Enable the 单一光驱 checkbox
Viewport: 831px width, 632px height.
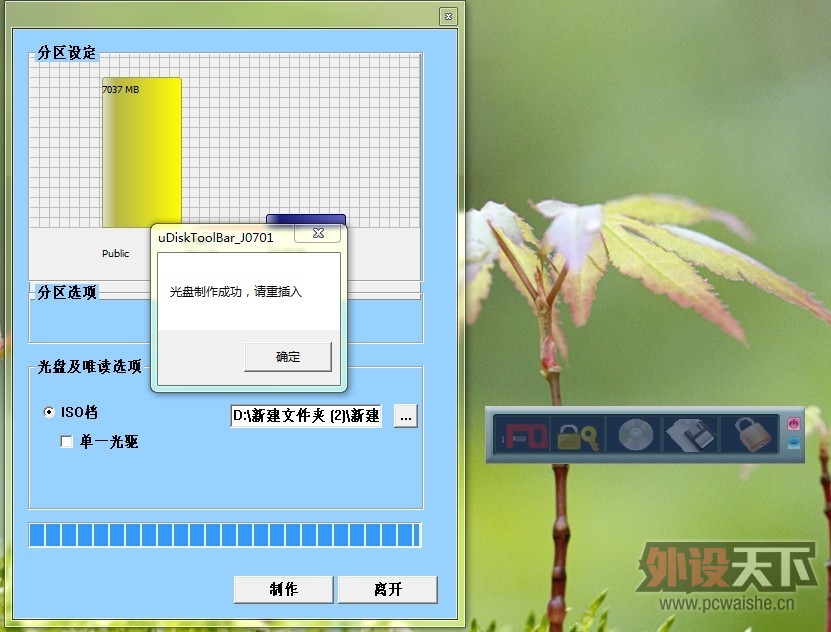tap(67, 441)
